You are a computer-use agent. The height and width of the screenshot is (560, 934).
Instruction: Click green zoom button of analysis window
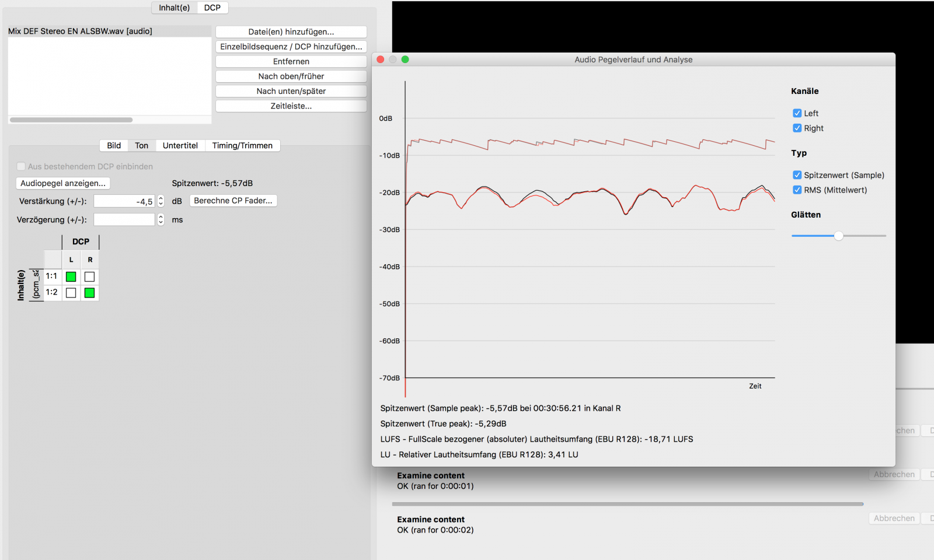click(405, 60)
